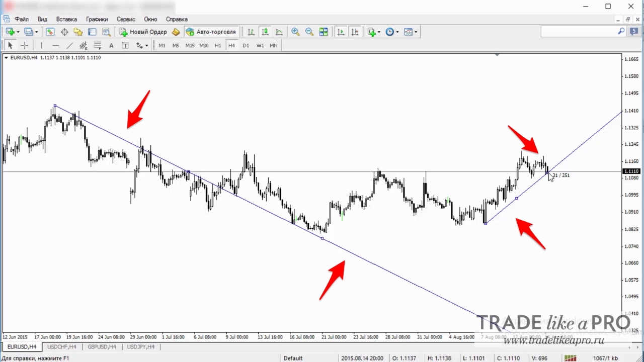
Task: Select the horizontal line drawing tool
Action: (55, 45)
